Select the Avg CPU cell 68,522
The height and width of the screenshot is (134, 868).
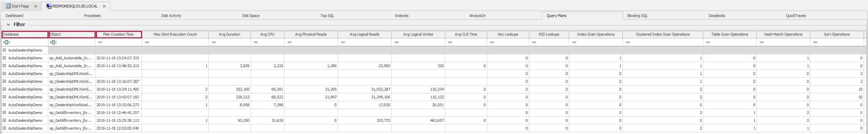[268, 97]
